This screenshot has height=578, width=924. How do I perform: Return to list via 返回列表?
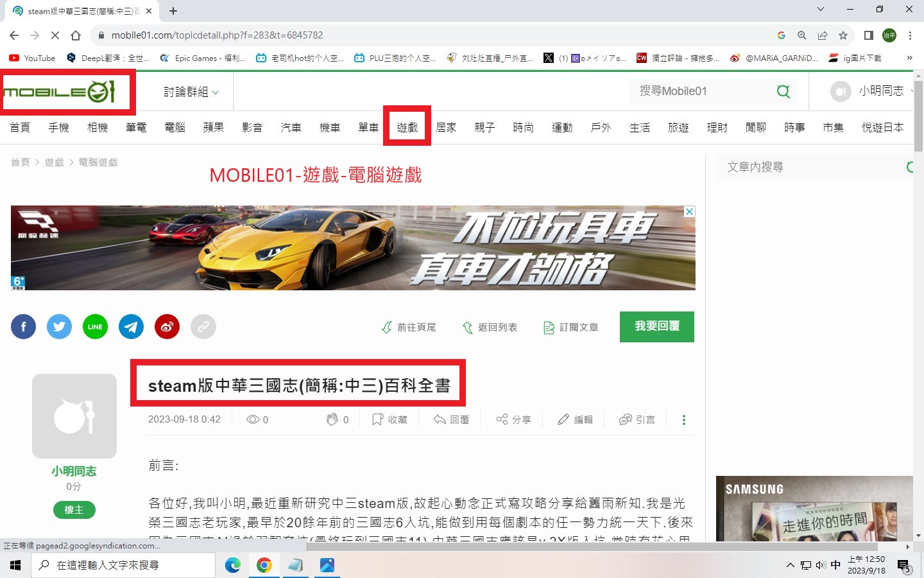[x=490, y=328]
